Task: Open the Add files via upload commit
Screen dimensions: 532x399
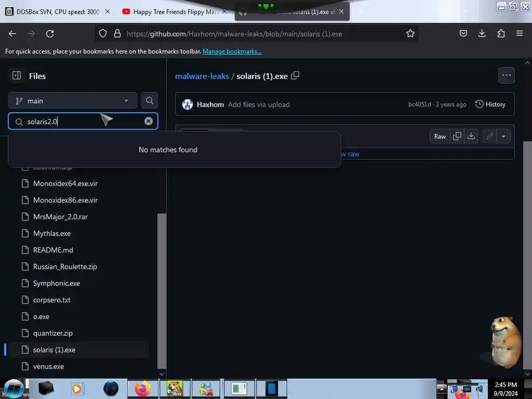Action: [x=259, y=104]
